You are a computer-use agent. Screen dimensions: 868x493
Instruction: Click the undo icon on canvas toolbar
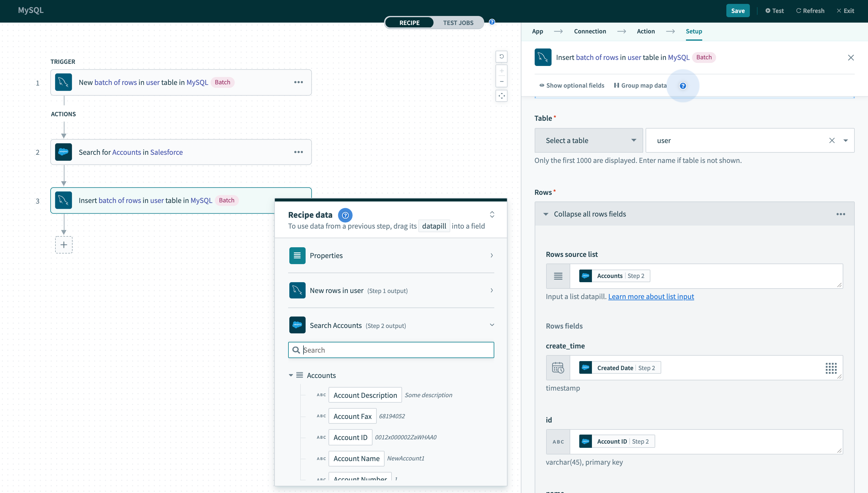coord(502,57)
